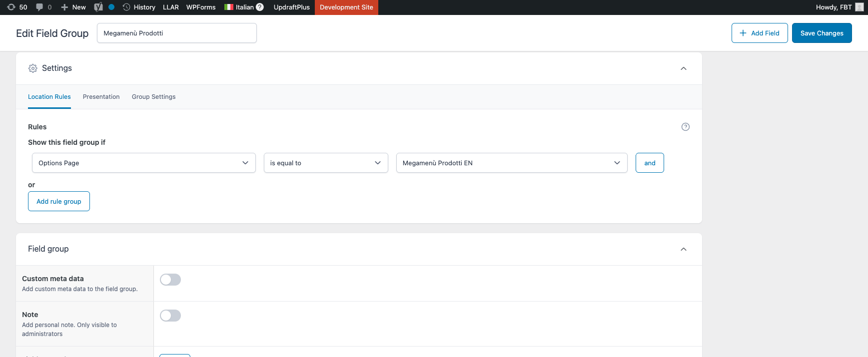Open the Group Settings tab

(153, 97)
